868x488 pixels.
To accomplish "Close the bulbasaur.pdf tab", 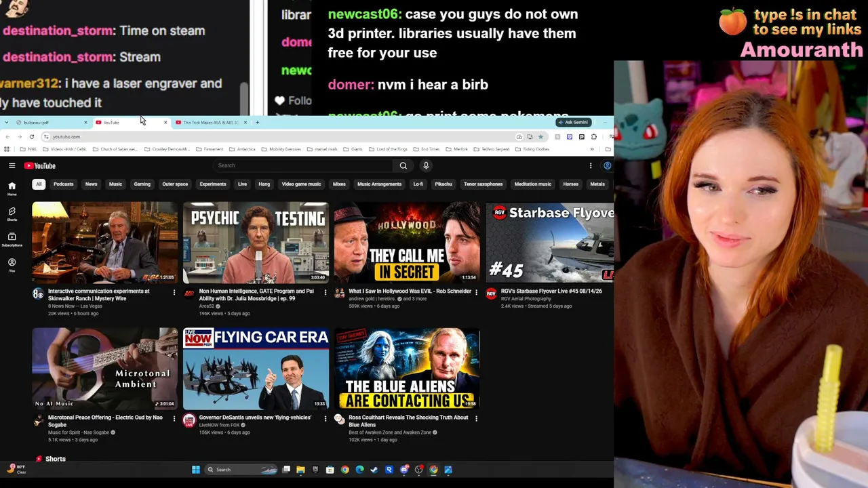I will tap(85, 123).
